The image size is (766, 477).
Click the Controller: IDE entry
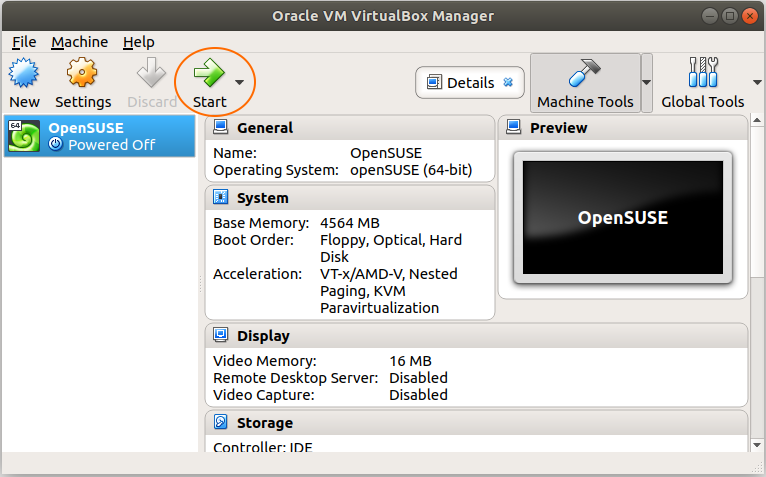(263, 447)
